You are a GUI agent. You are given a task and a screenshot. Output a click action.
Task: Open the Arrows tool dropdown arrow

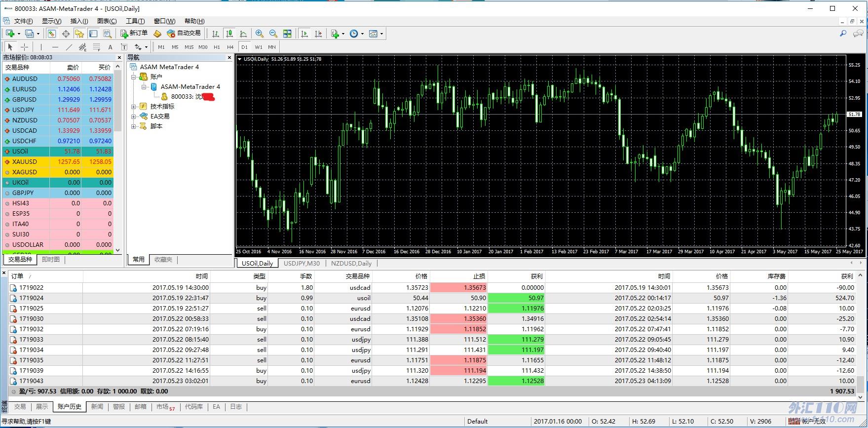(x=146, y=47)
